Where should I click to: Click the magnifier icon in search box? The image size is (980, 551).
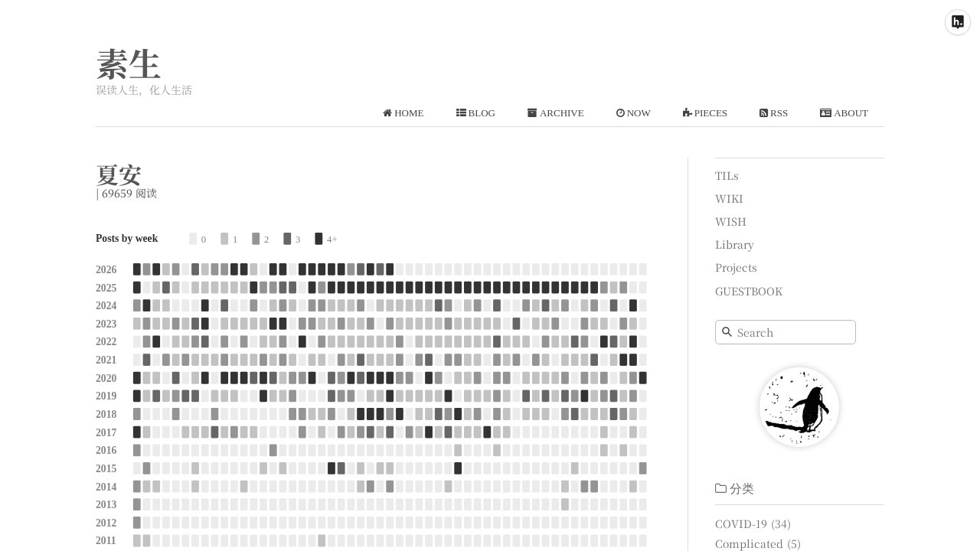click(727, 332)
